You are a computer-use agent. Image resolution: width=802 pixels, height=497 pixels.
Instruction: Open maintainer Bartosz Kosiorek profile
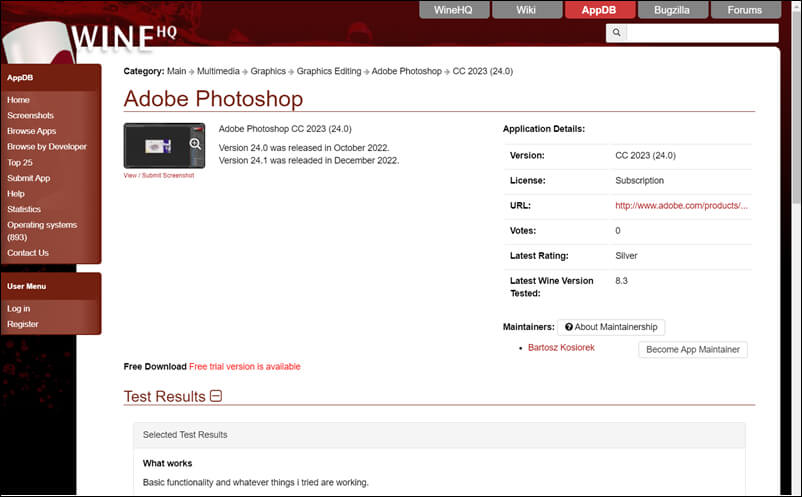561,348
